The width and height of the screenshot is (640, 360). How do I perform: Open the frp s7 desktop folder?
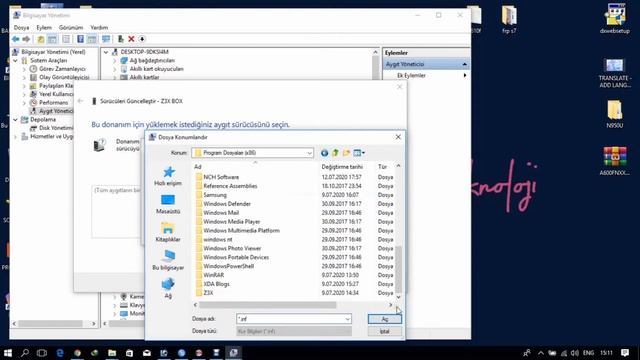point(509,19)
